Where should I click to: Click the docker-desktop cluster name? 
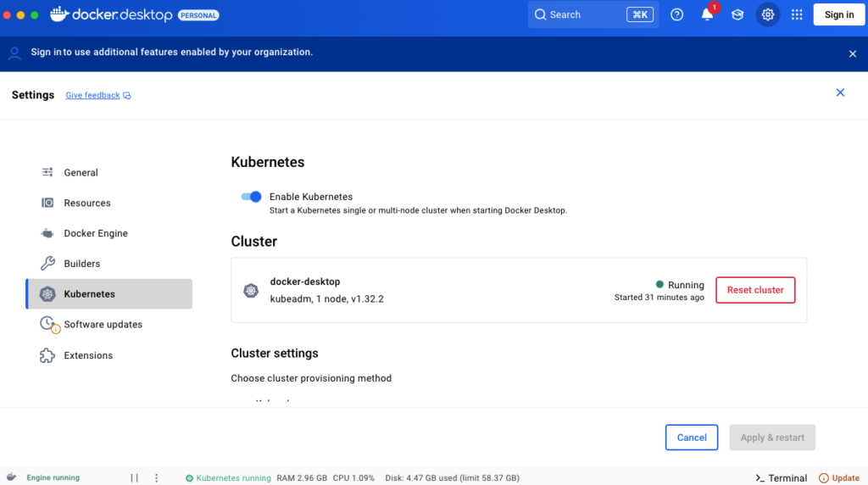pyautogui.click(x=305, y=282)
